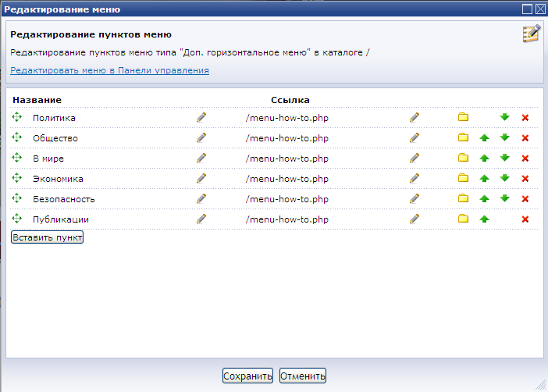Delete the Публикации menu item
This screenshot has height=392, width=548.
[x=525, y=219]
